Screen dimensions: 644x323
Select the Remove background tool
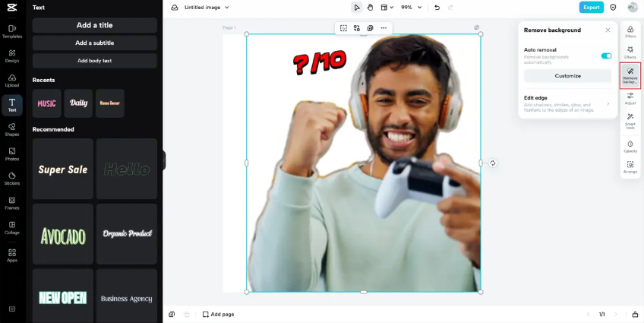[630, 75]
